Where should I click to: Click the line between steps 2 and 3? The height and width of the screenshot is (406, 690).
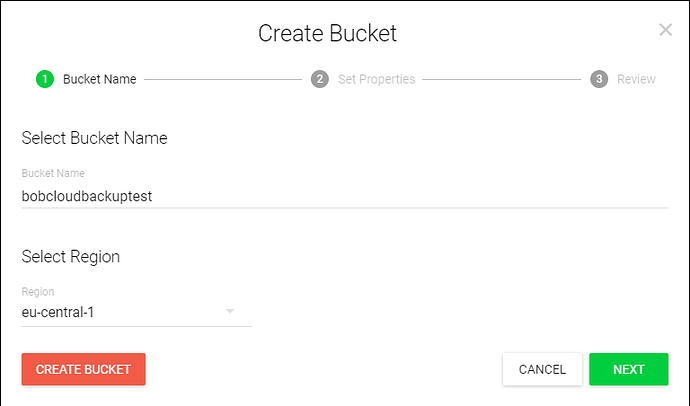coord(502,79)
